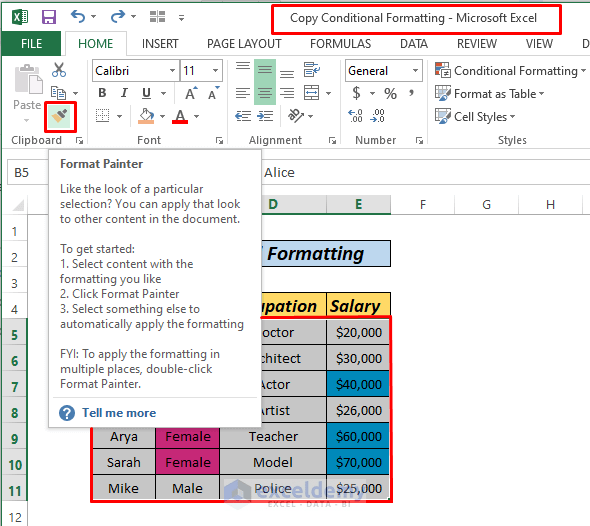The image size is (590, 526).
Task: Toggle Bold formatting
Action: 102,93
